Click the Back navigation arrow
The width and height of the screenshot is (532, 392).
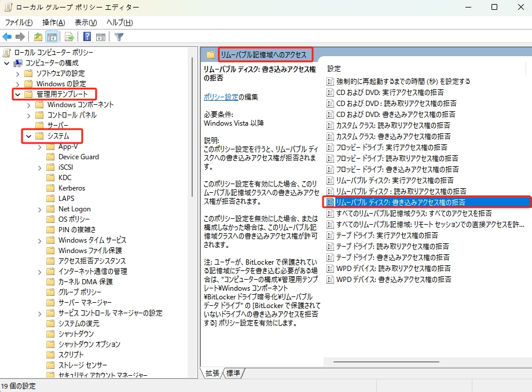pos(7,36)
